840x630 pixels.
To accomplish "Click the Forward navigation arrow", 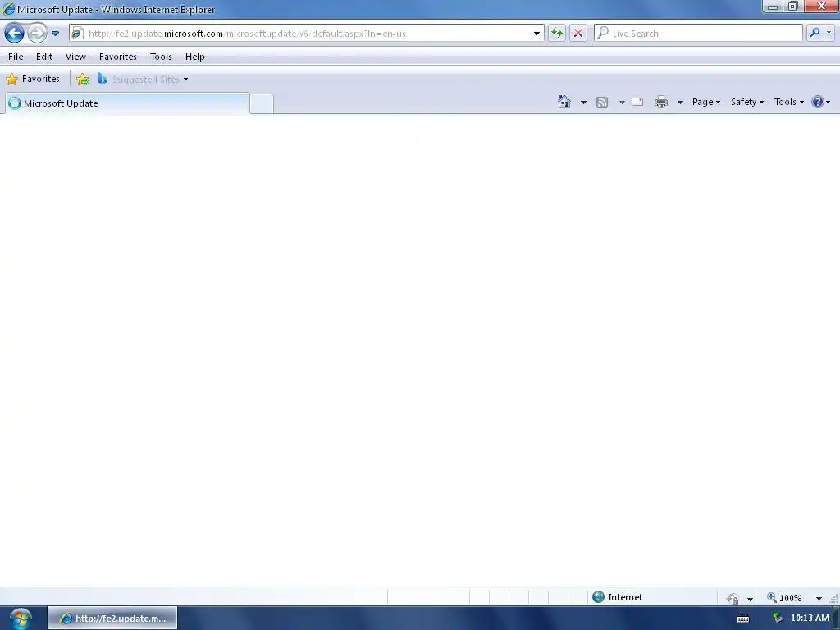I will coord(37,33).
